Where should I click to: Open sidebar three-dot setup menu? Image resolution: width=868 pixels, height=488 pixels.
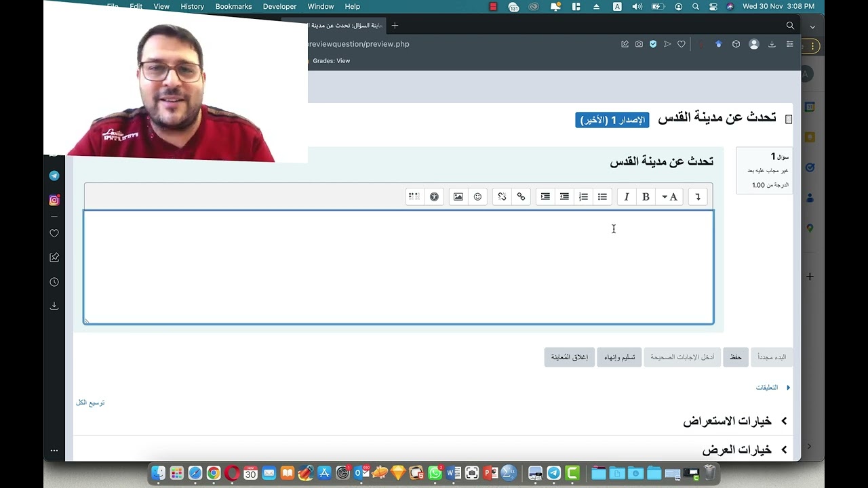[x=54, y=450]
